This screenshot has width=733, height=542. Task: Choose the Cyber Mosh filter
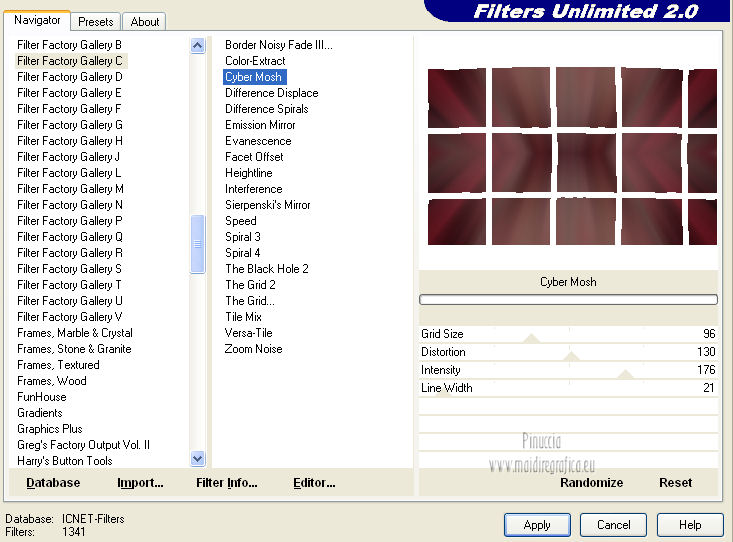click(x=253, y=77)
